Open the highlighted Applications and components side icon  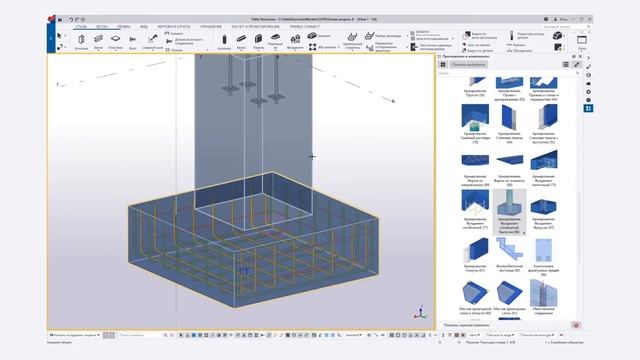[x=588, y=108]
